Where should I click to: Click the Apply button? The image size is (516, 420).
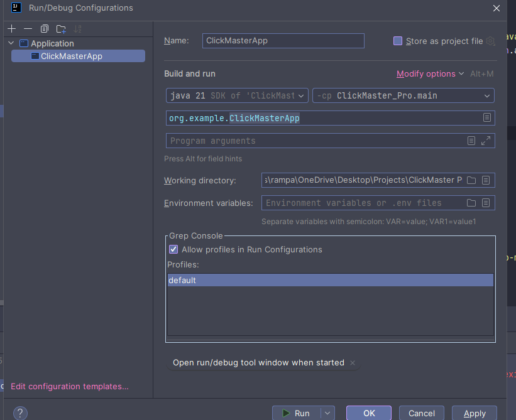475,413
